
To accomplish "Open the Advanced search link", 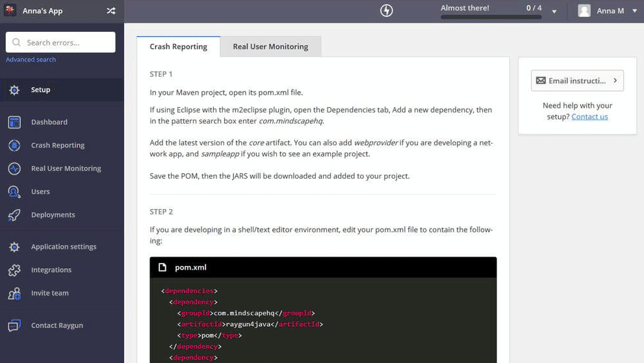I will (x=31, y=60).
